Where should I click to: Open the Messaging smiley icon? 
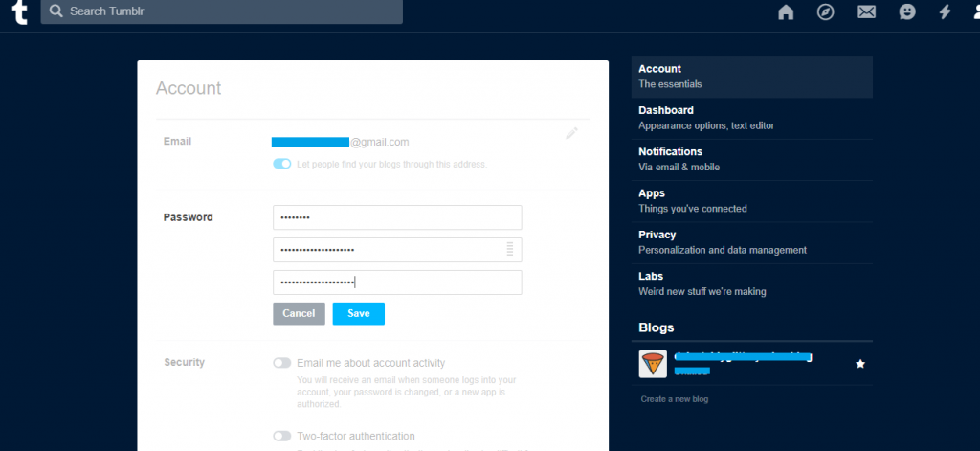coord(907,12)
